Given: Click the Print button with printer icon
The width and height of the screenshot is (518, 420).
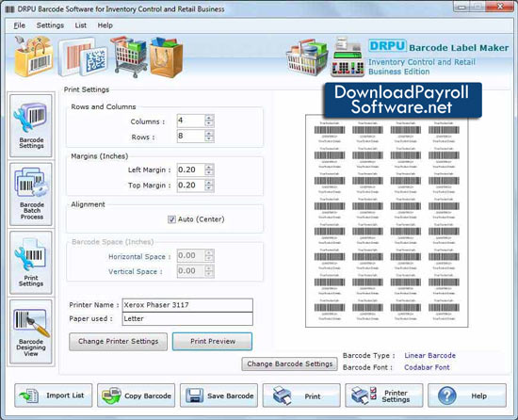Looking at the screenshot, I should coord(301,396).
